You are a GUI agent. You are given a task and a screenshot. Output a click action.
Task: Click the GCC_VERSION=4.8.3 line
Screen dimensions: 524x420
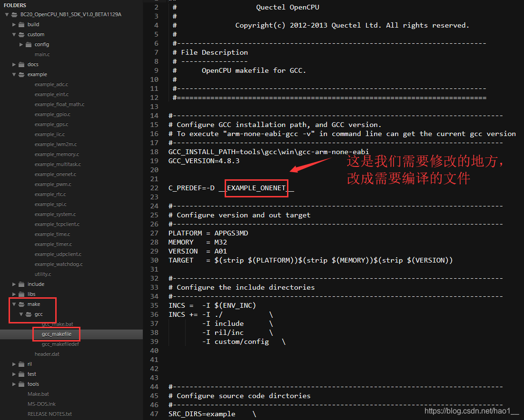(x=204, y=161)
